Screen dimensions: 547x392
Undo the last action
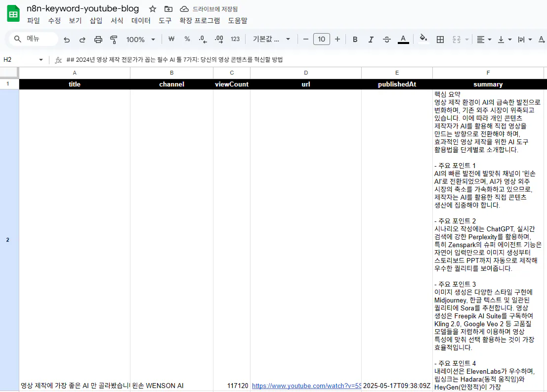coord(67,40)
